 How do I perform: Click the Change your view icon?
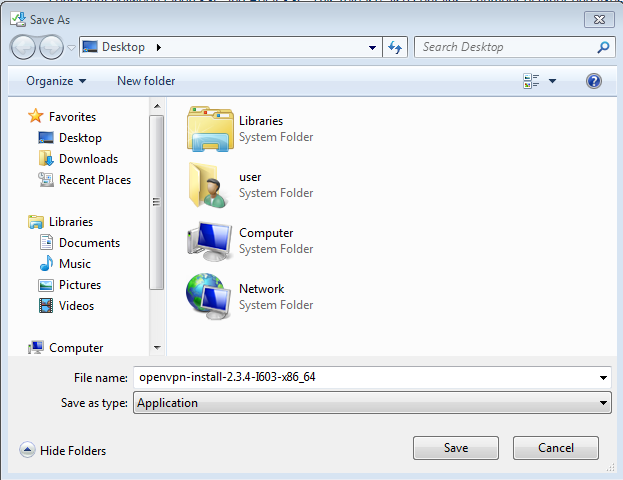coord(531,81)
